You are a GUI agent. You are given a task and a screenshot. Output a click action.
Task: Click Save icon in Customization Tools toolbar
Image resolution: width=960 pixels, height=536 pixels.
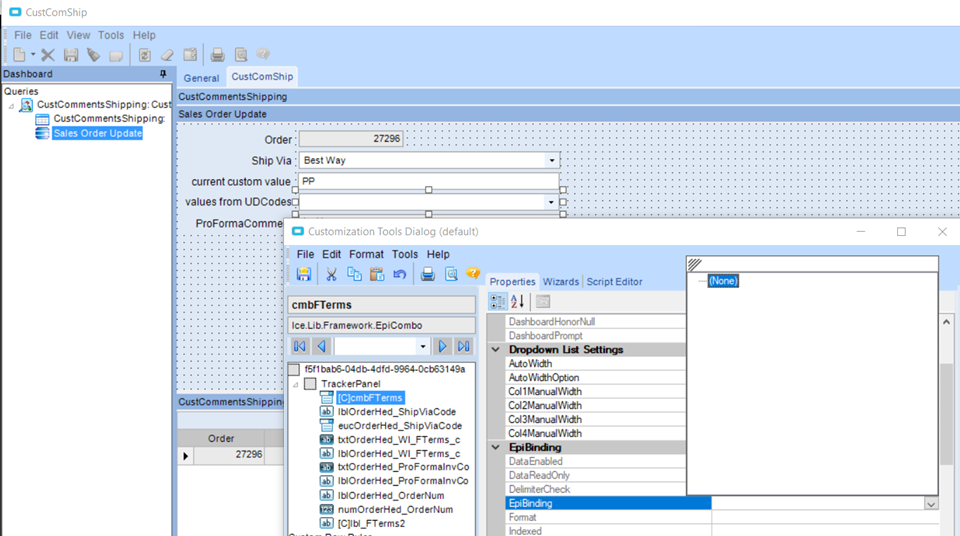(x=304, y=274)
